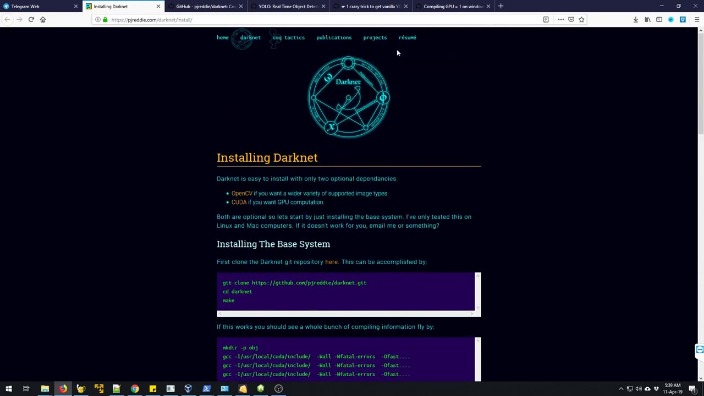Open the yellow sticky notes taskbar icon
Image resolution: width=704 pixels, height=396 pixels.
153,389
